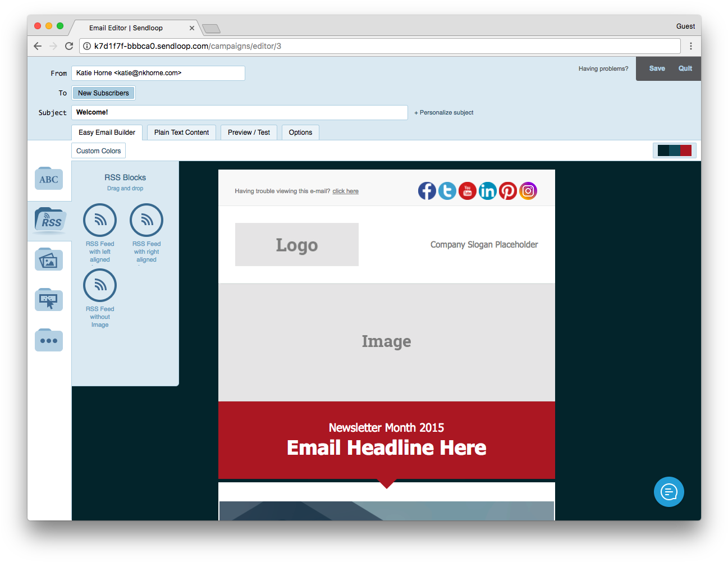
Task: Reload the page in the browser
Action: (69, 46)
